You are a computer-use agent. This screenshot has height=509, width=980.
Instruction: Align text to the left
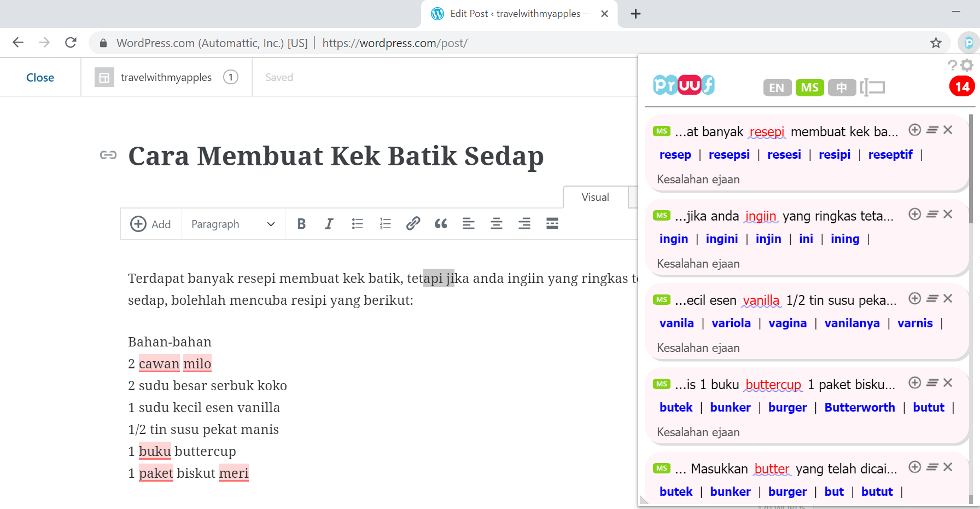[x=469, y=223]
